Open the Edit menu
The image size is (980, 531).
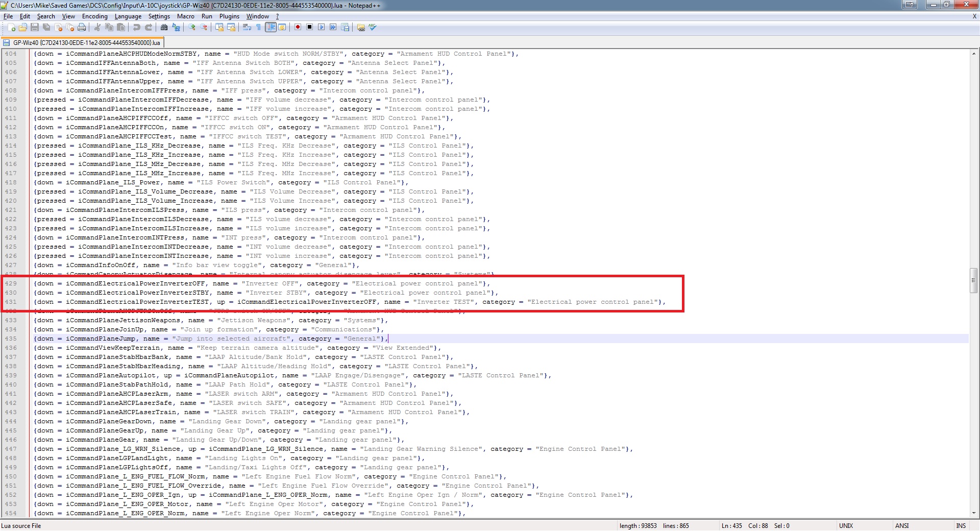pos(25,16)
